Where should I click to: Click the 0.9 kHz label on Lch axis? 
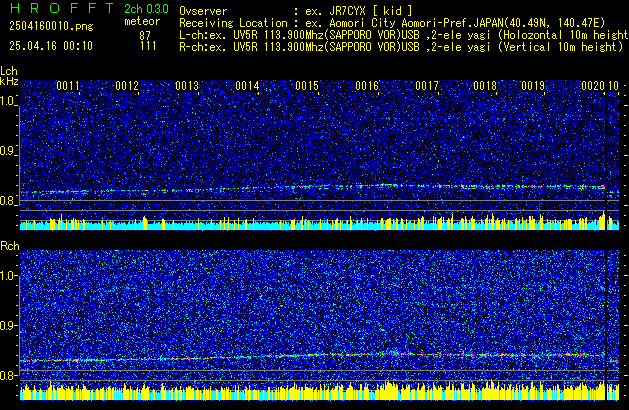[8, 151]
